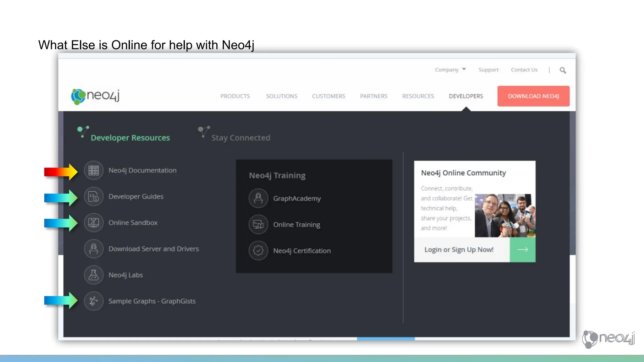Viewport: 644px width, 362px height.
Task: Click the neo4j logo in header
Action: point(95,96)
